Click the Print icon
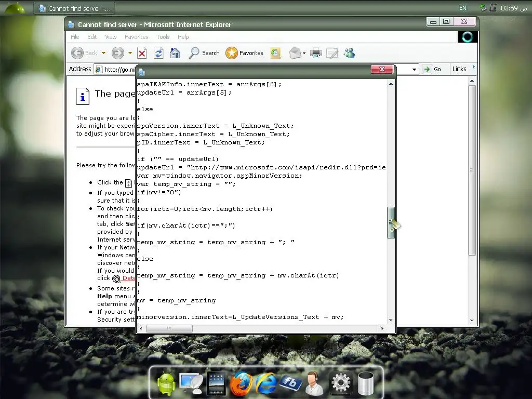The width and height of the screenshot is (532, 399). tap(316, 53)
